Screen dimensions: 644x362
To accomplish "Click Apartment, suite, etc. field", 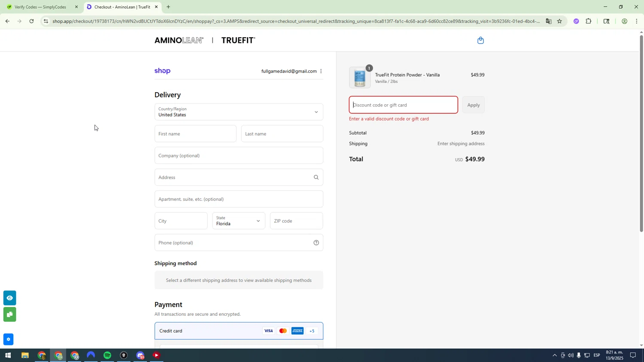I will [x=239, y=199].
